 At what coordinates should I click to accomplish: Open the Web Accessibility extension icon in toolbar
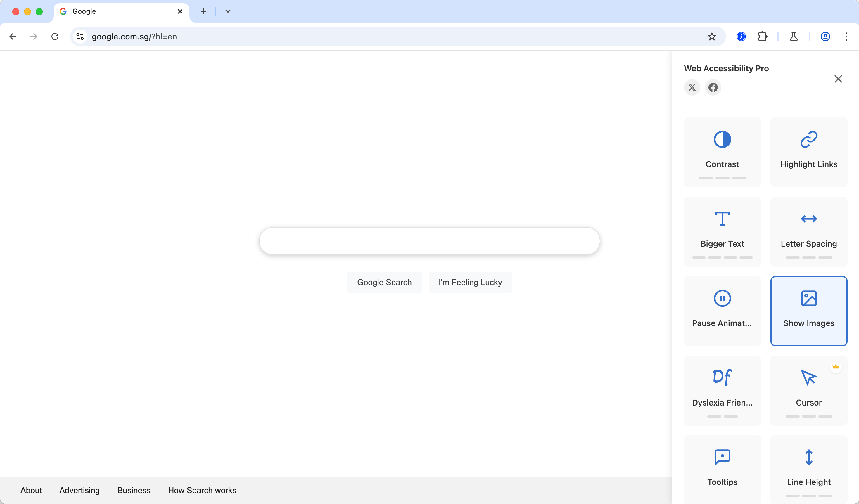(741, 37)
